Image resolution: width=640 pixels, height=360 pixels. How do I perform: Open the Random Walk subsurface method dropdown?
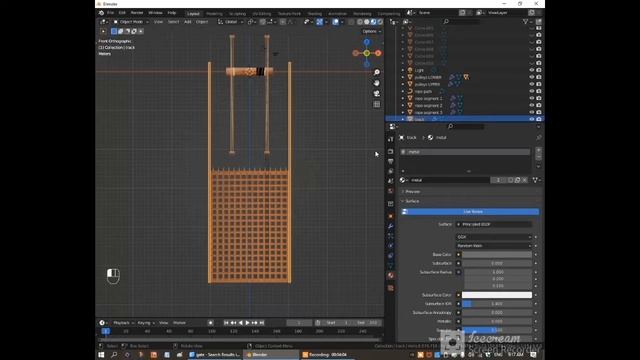[494, 246]
